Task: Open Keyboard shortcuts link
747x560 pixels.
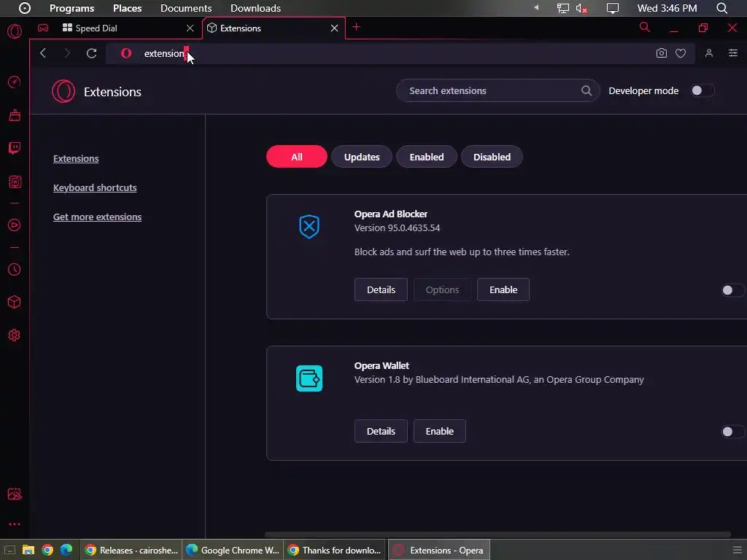Action: [x=95, y=187]
